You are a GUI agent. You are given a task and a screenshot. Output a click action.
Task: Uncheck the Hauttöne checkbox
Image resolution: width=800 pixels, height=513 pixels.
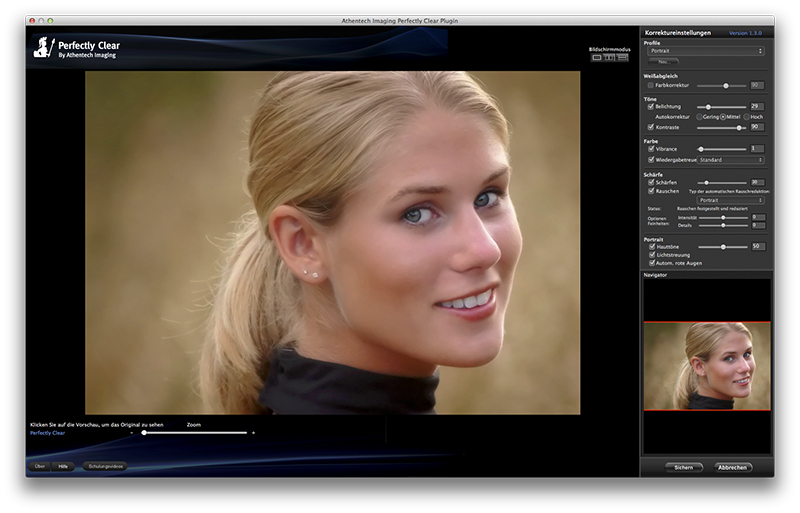(x=650, y=246)
